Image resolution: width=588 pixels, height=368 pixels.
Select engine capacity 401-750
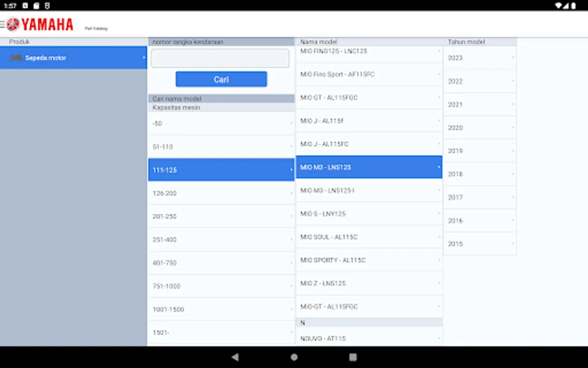(x=221, y=263)
